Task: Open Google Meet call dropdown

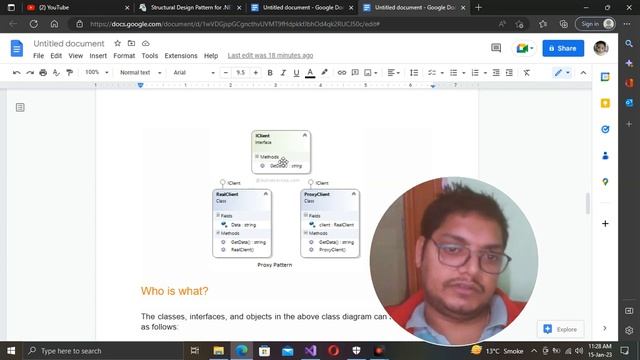Action: tap(524, 48)
